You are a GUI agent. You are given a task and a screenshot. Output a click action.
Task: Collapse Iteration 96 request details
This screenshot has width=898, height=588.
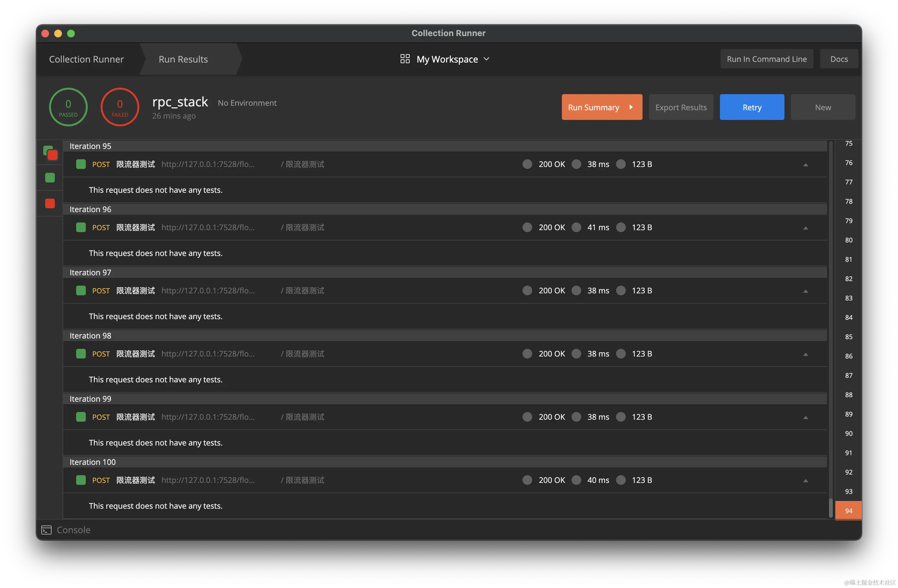point(805,228)
